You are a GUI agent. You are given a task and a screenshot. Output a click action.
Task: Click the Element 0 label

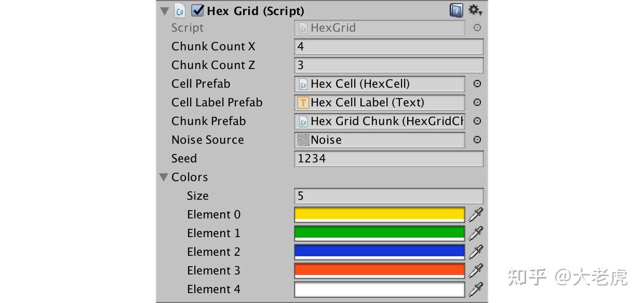pos(214,214)
